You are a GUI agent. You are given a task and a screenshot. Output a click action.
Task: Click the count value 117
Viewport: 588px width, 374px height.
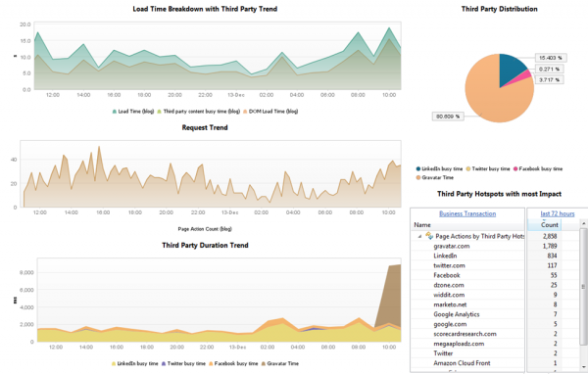pyautogui.click(x=552, y=265)
